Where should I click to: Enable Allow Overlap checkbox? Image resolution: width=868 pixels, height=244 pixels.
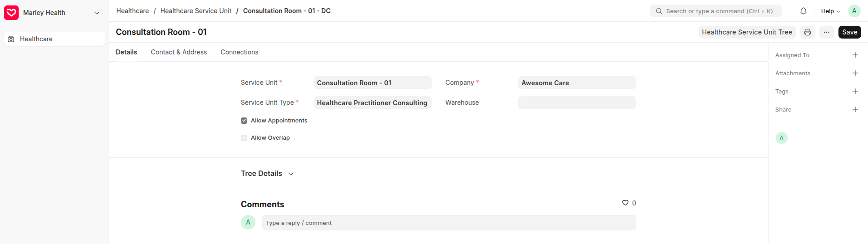pos(244,138)
